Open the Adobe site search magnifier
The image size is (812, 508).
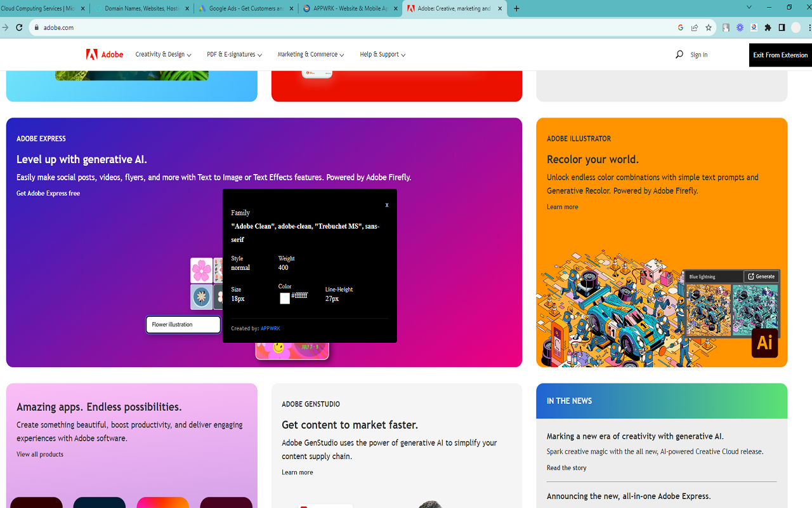click(x=679, y=55)
